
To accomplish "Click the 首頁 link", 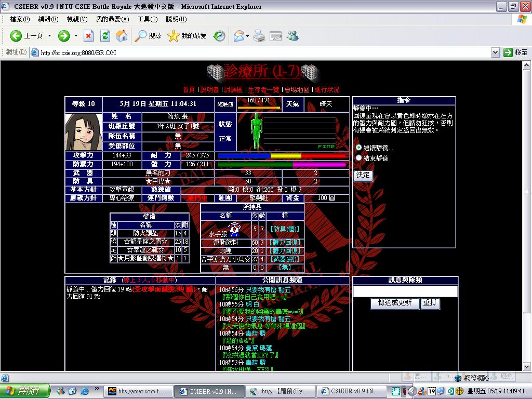I will (x=189, y=89).
